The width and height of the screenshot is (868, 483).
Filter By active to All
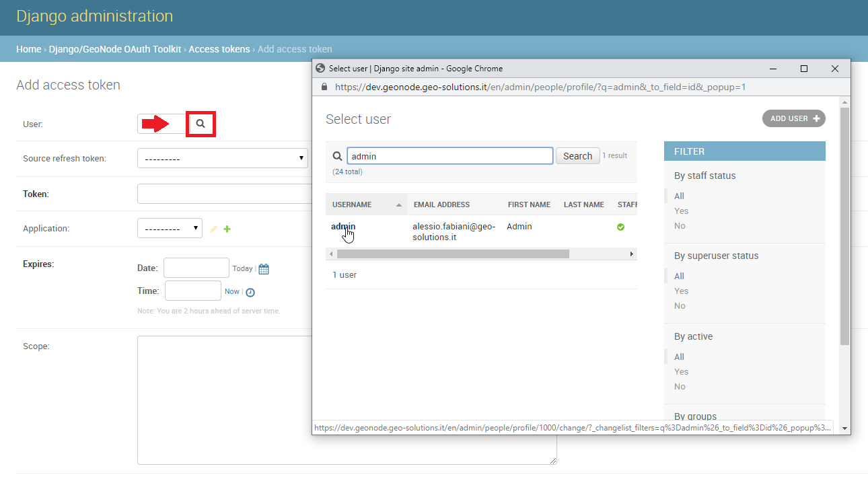tap(679, 357)
